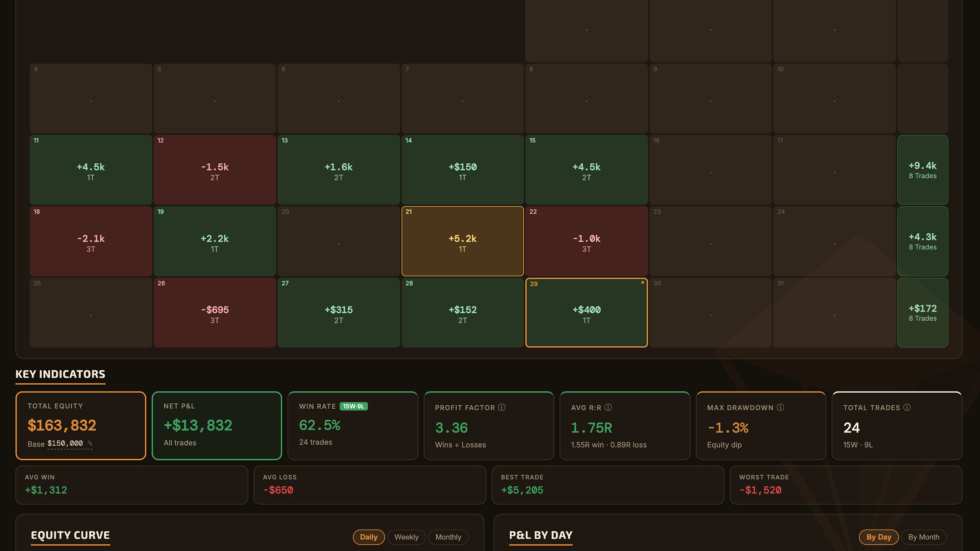The image size is (980, 551).
Task: Select calendar day 12 with -1.5k
Action: pyautogui.click(x=214, y=170)
